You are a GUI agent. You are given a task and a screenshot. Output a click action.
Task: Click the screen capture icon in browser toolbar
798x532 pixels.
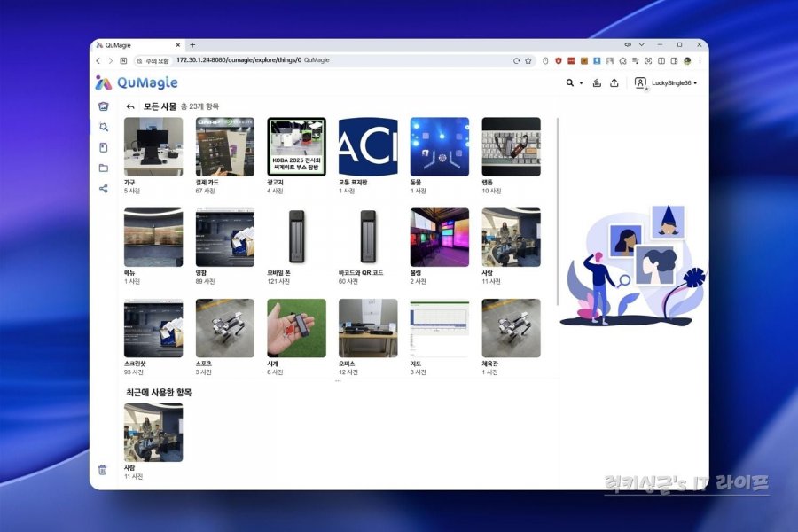pos(648,60)
